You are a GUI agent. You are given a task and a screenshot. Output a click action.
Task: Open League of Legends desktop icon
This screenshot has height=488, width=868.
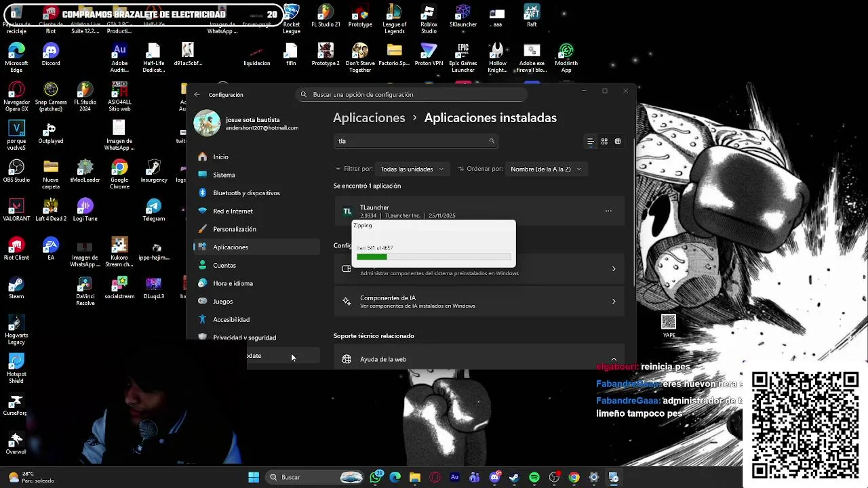394,19
